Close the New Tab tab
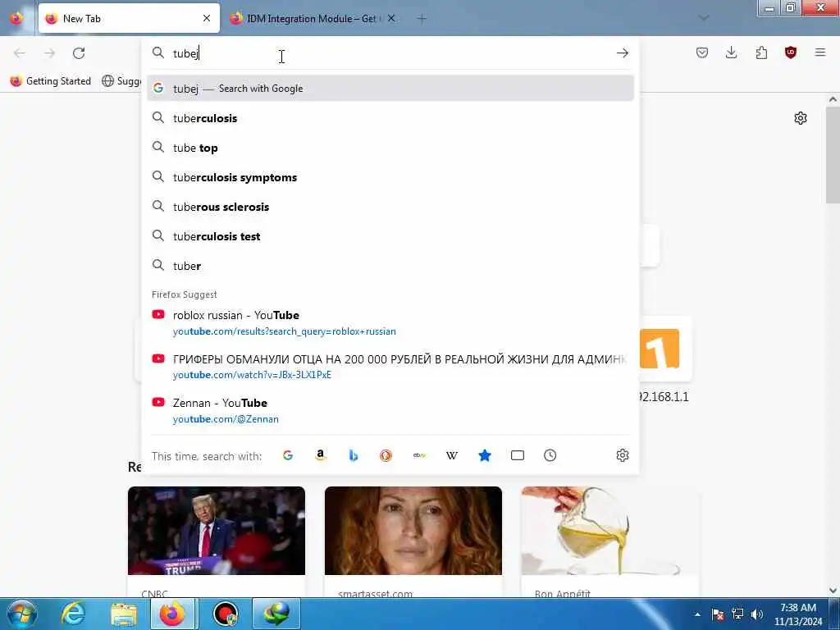 207,18
